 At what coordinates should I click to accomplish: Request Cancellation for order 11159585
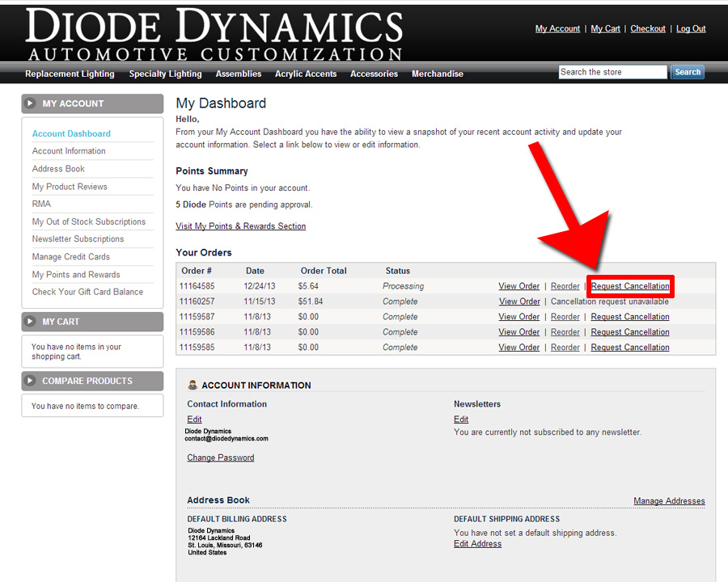(630, 347)
